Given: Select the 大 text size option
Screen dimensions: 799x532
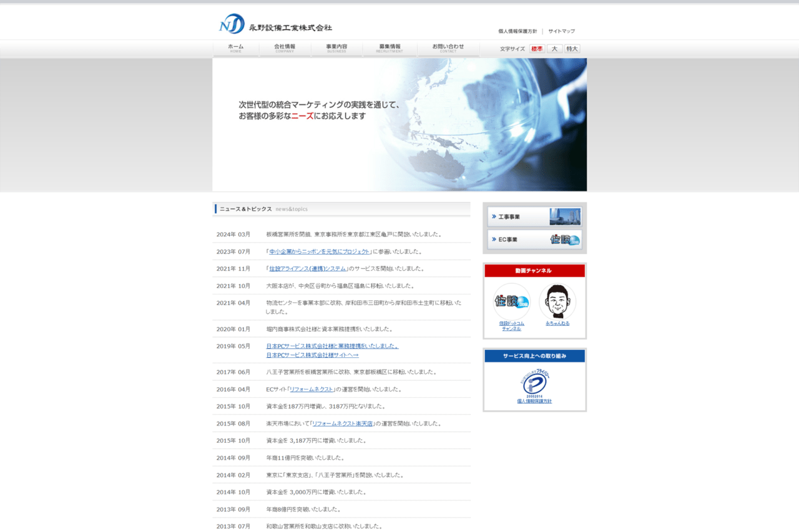Looking at the screenshot, I should click(x=554, y=48).
